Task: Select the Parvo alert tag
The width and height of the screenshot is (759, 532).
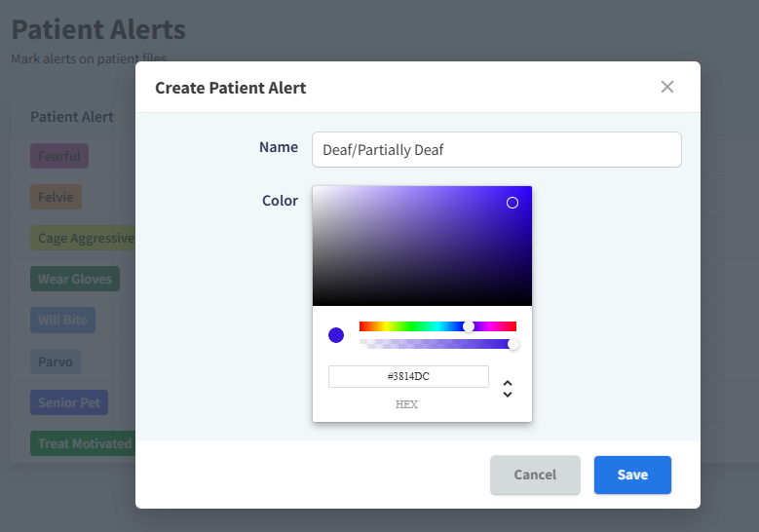Action: pyautogui.click(x=56, y=361)
